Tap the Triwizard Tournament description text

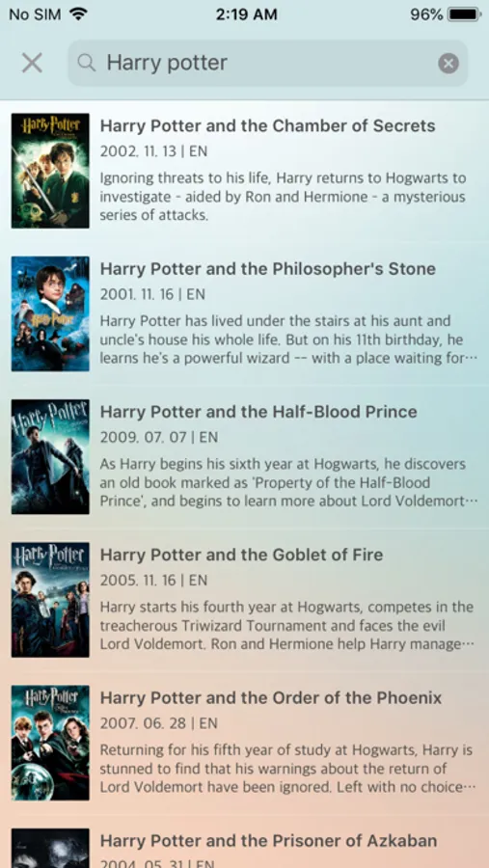tap(287, 626)
